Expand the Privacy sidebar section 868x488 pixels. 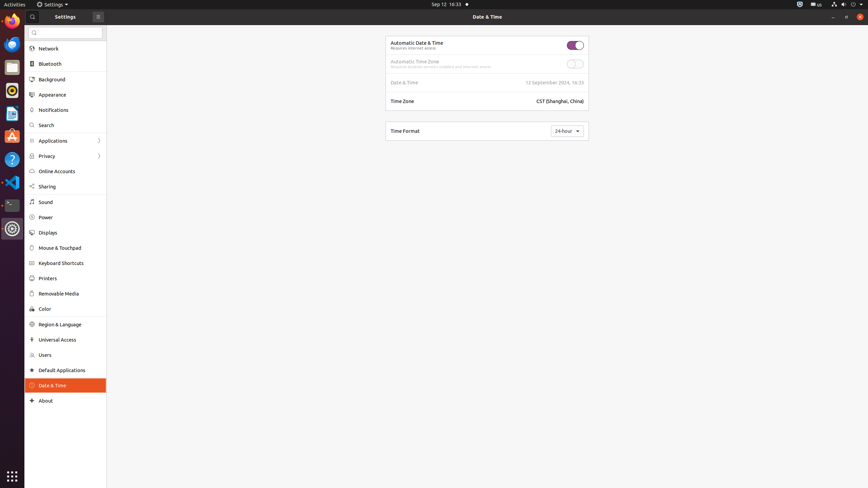click(65, 156)
